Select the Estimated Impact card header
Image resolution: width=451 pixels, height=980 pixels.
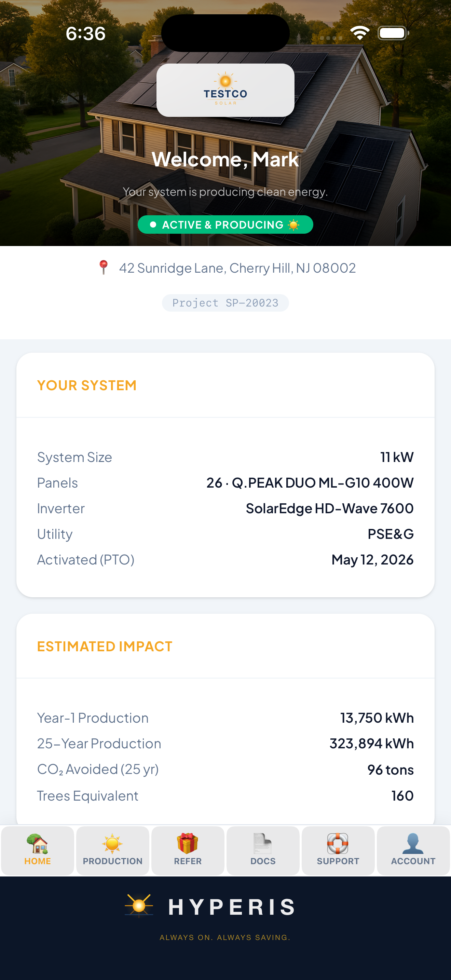pyautogui.click(x=225, y=646)
